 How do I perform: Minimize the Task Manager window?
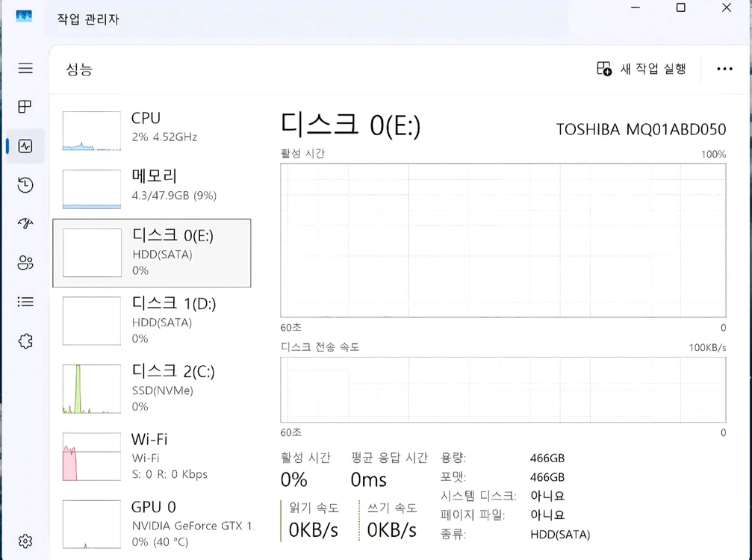636,7
